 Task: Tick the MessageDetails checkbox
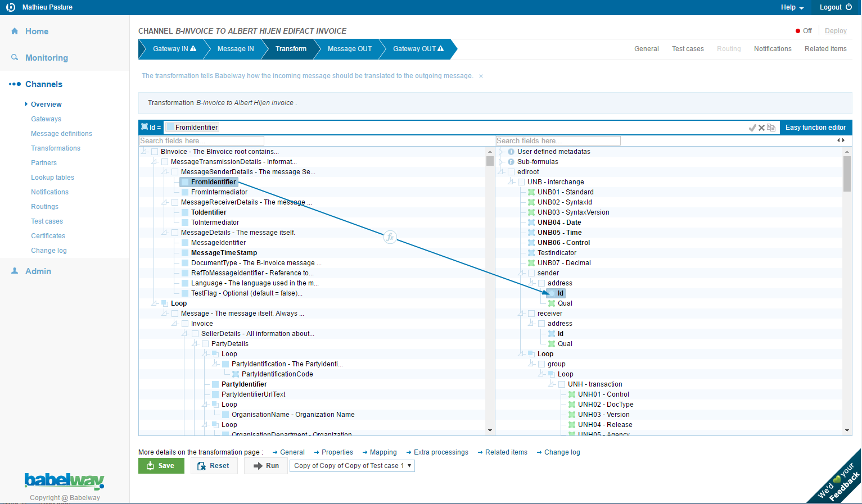175,233
